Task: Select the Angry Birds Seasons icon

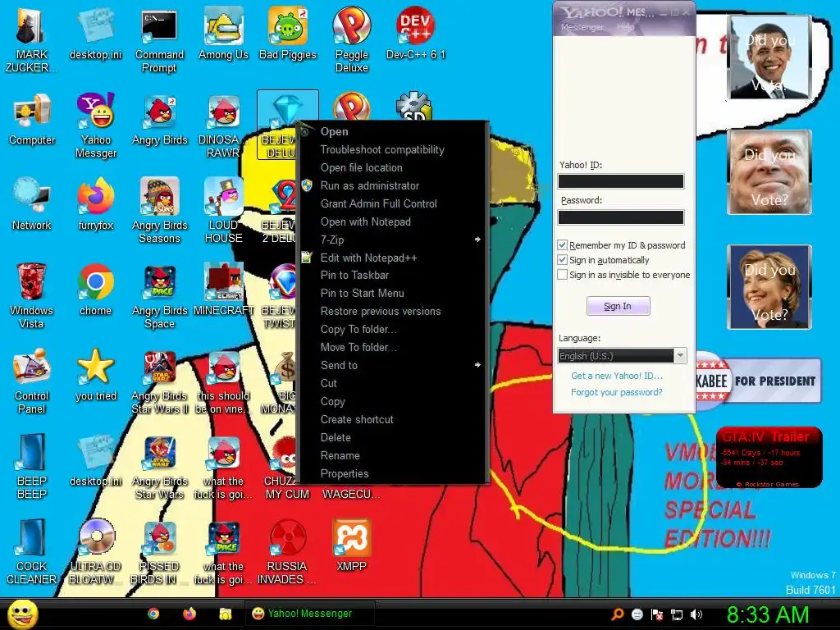Action: click(160, 212)
